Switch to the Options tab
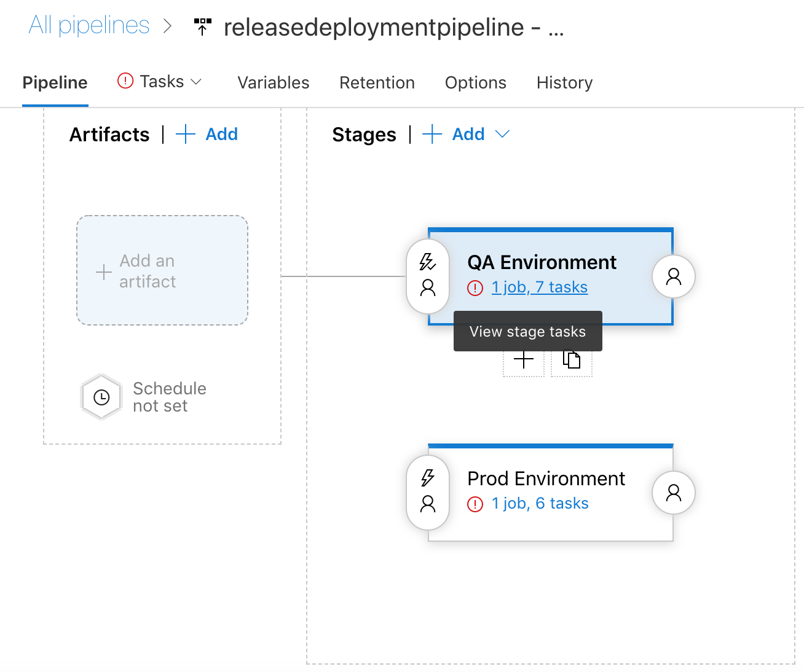Image resolution: width=804 pixels, height=672 pixels. (x=476, y=82)
